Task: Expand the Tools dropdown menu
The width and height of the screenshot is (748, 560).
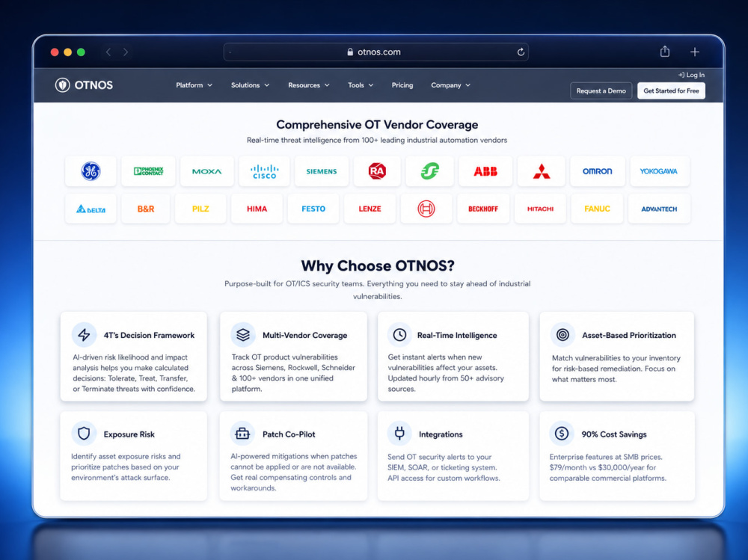Action: pyautogui.click(x=361, y=85)
